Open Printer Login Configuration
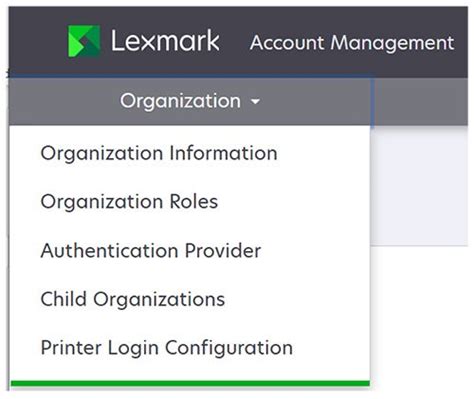This screenshot has height=399, width=474. (x=167, y=348)
